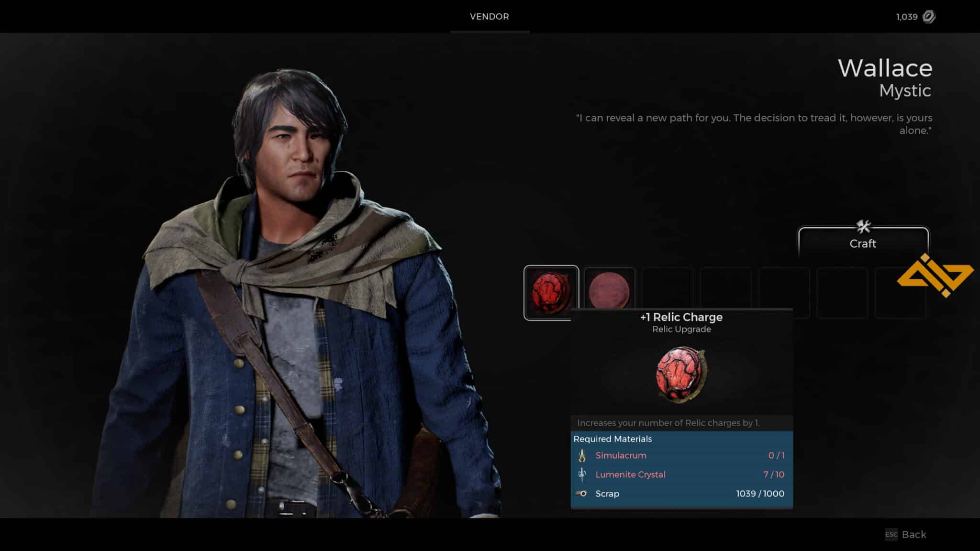Click the ESC key icon
This screenshot has height=551, width=980.
[x=891, y=534]
